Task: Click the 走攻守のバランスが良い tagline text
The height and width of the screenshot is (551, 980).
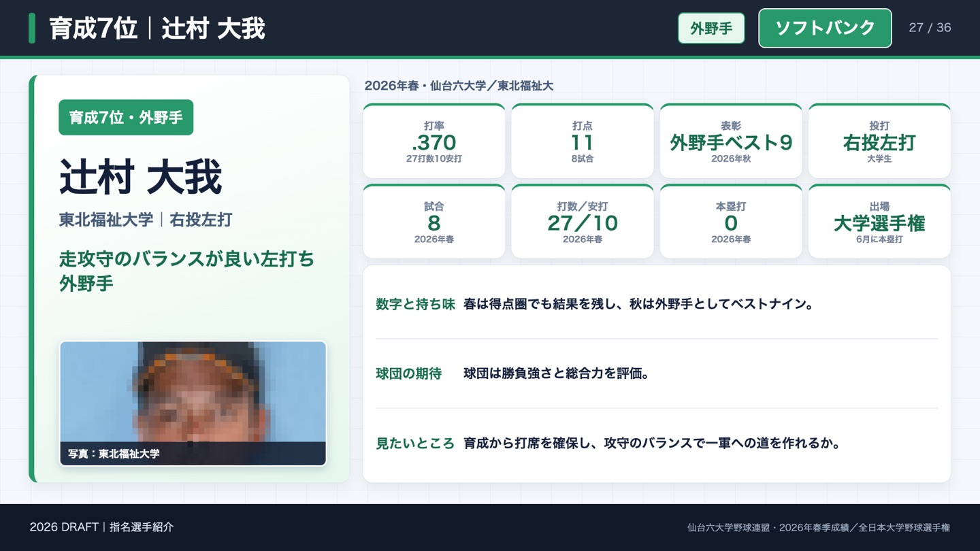Action: 186,271
